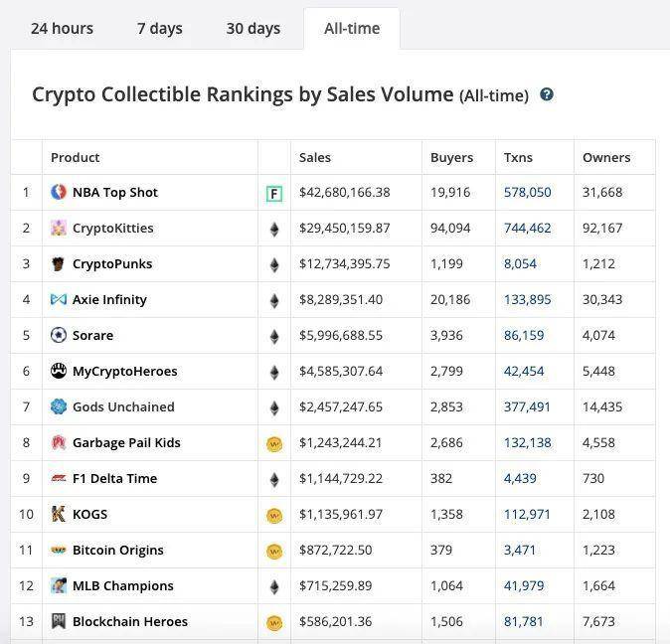
Task: Open the CryptoPunks product link
Action: point(112,264)
